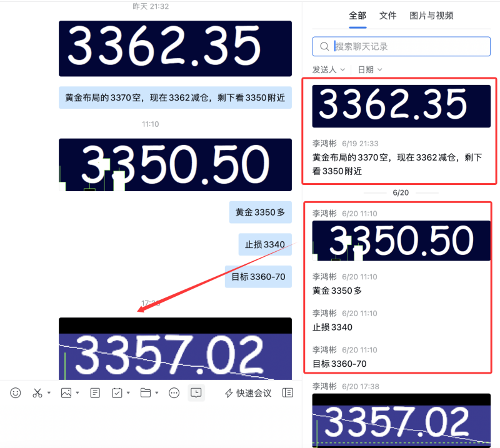
Task: Open the image upload icon
Action: coord(66,393)
